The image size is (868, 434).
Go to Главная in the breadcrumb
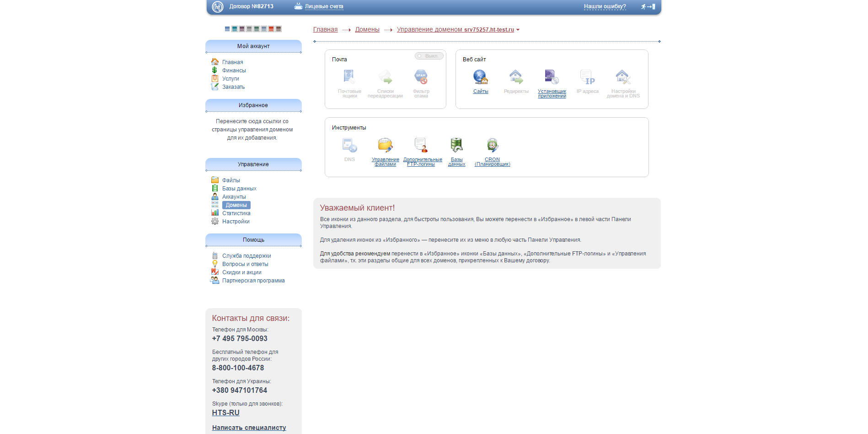click(x=326, y=29)
